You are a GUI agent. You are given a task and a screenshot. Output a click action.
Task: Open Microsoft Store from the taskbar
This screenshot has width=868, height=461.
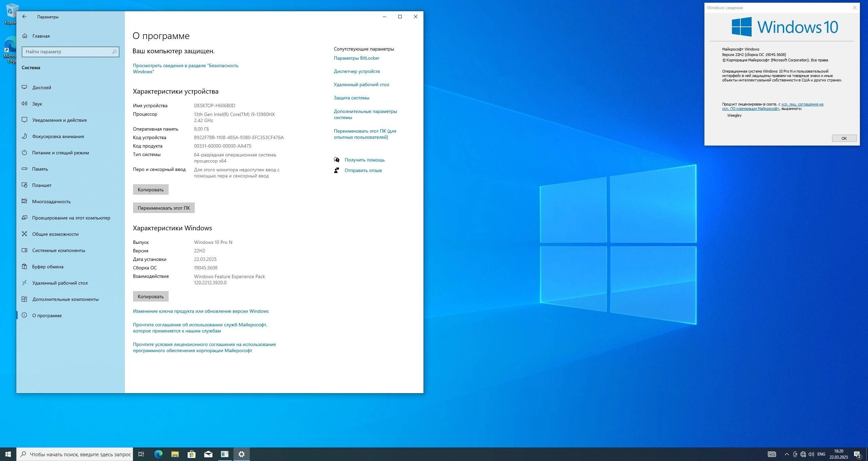click(x=191, y=454)
